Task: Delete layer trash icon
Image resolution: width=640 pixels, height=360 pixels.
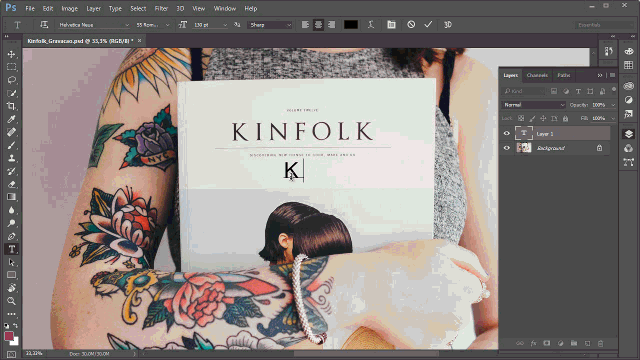Action: [600, 344]
